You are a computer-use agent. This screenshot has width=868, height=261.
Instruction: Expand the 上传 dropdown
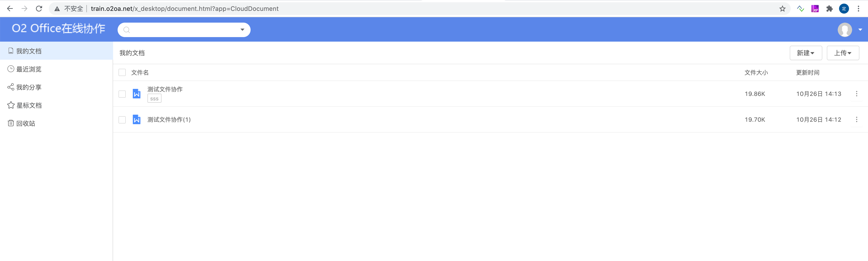(x=842, y=53)
